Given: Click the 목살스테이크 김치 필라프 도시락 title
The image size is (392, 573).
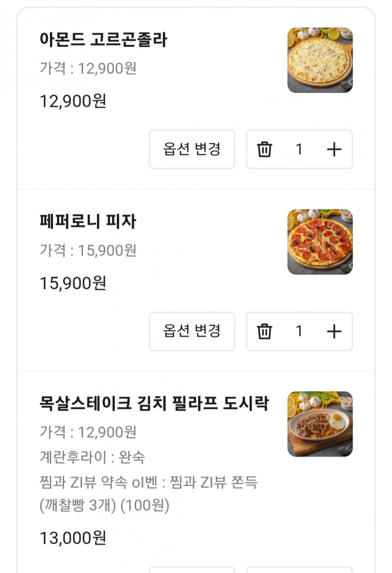Looking at the screenshot, I should point(154,404).
